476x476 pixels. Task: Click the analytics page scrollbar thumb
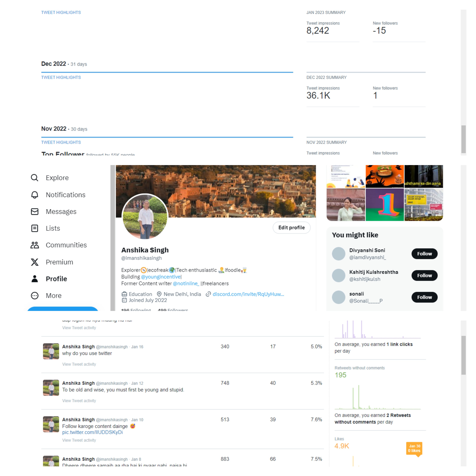click(x=463, y=139)
